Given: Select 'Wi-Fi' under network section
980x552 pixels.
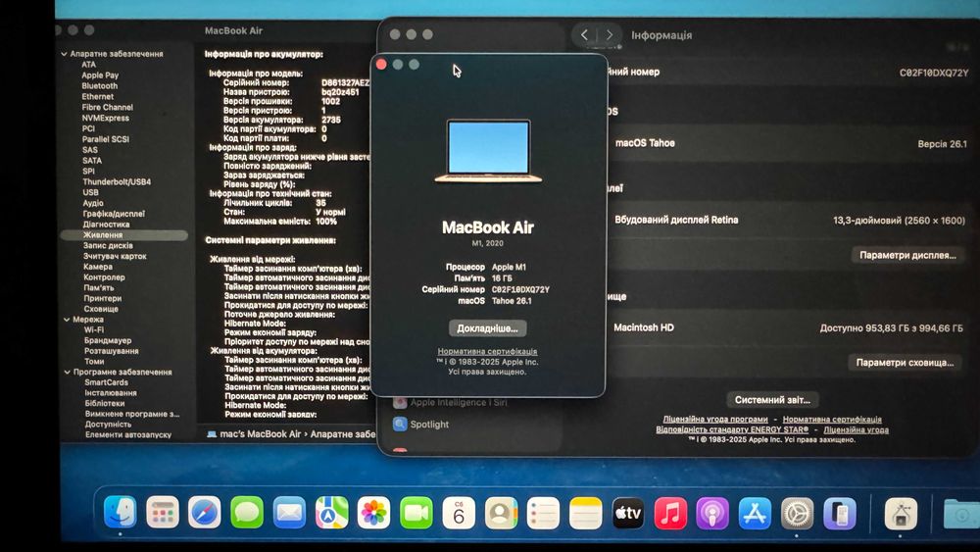Looking at the screenshot, I should click(x=94, y=329).
